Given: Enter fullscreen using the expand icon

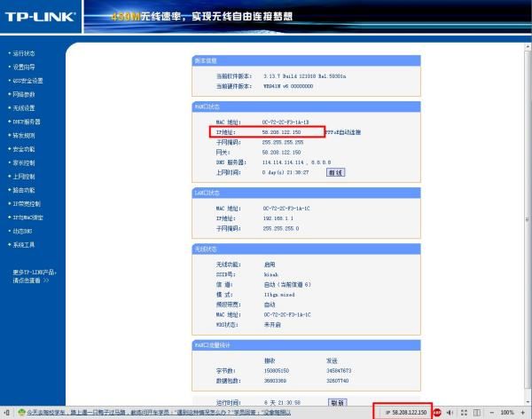Looking at the screenshot, I should point(464,413).
